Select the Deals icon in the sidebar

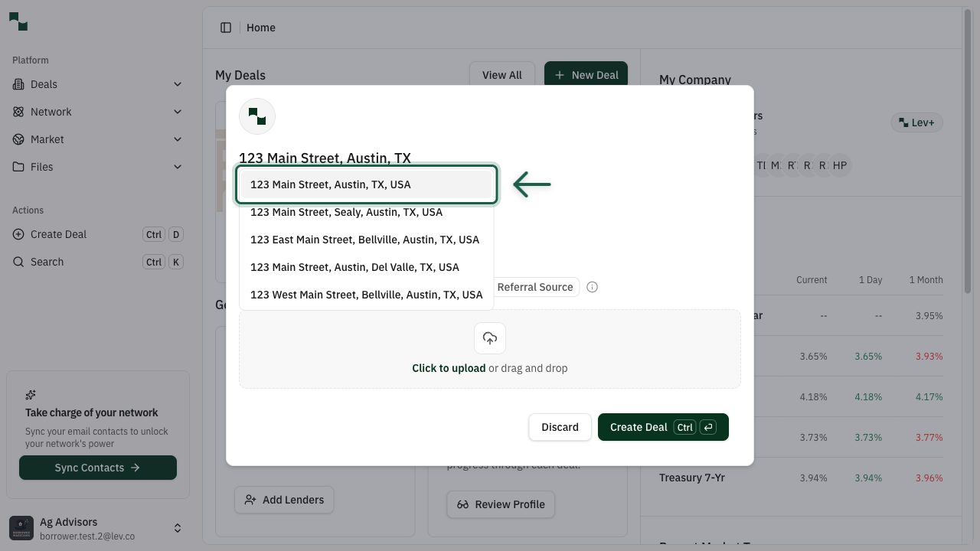(x=17, y=84)
